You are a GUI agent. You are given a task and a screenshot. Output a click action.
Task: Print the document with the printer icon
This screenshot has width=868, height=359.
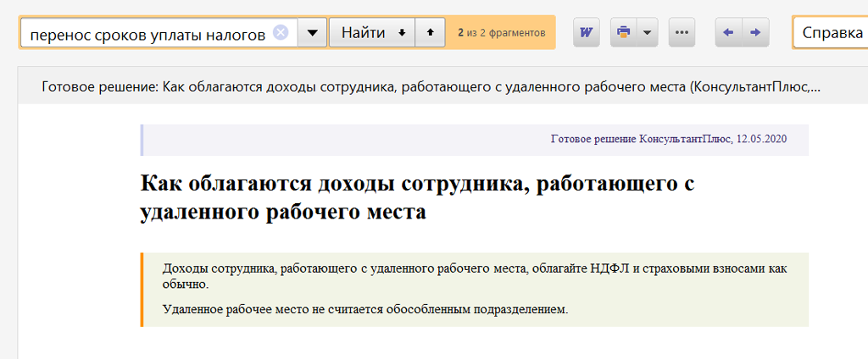point(623,33)
